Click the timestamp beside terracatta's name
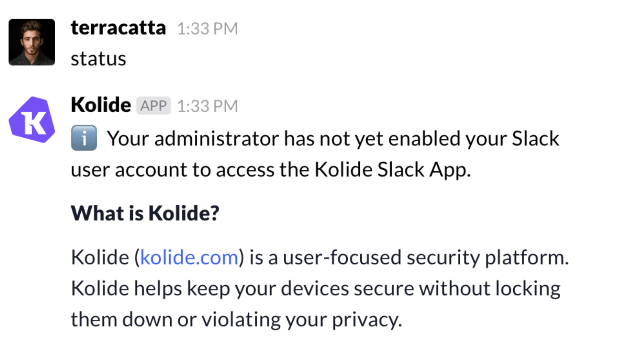 pyautogui.click(x=207, y=29)
